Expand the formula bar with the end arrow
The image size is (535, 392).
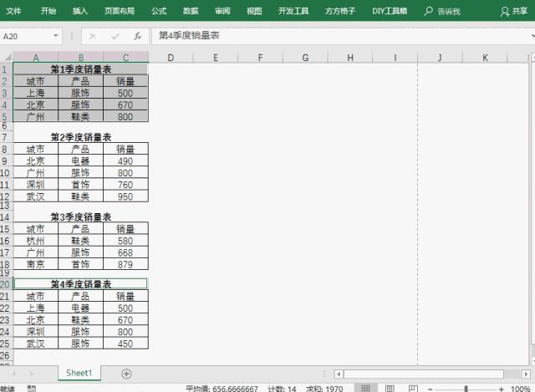tap(532, 35)
